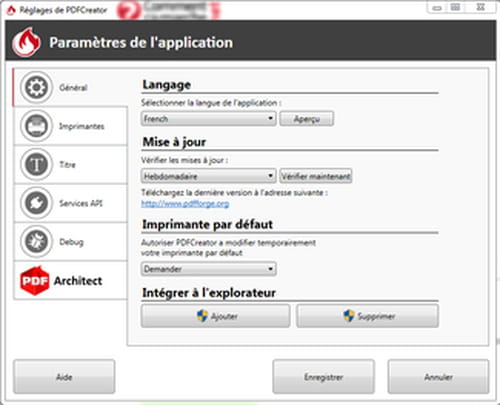
Task: Expand the Demander default printer dropdown
Action: point(209,269)
